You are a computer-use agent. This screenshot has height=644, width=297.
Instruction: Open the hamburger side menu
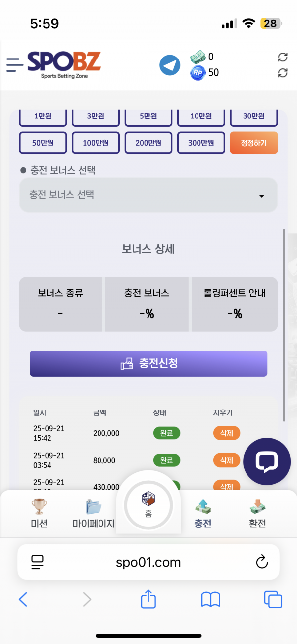coord(15,64)
